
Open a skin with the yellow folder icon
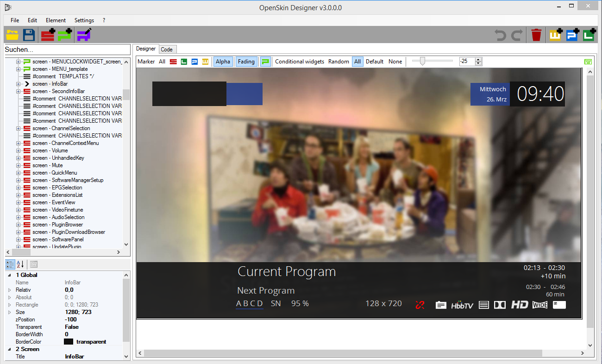[12, 35]
